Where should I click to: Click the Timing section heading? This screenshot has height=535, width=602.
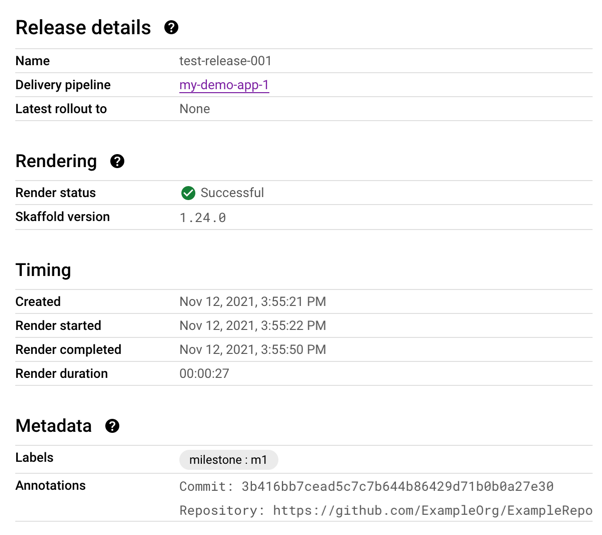pyautogui.click(x=43, y=270)
